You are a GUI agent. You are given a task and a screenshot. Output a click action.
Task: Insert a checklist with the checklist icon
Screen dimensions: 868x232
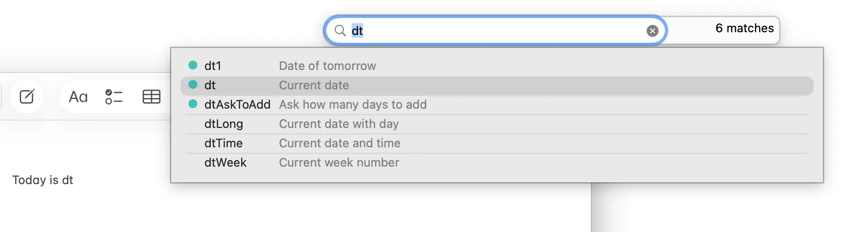point(114,97)
